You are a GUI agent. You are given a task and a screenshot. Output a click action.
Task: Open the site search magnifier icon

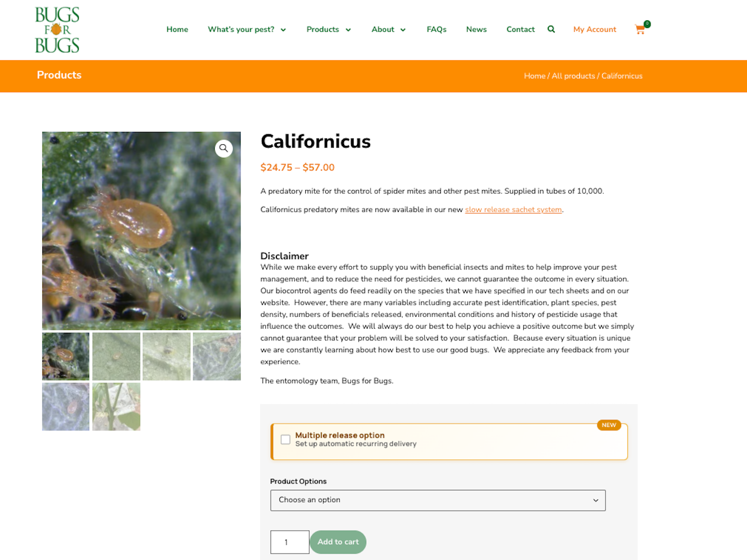click(x=551, y=29)
